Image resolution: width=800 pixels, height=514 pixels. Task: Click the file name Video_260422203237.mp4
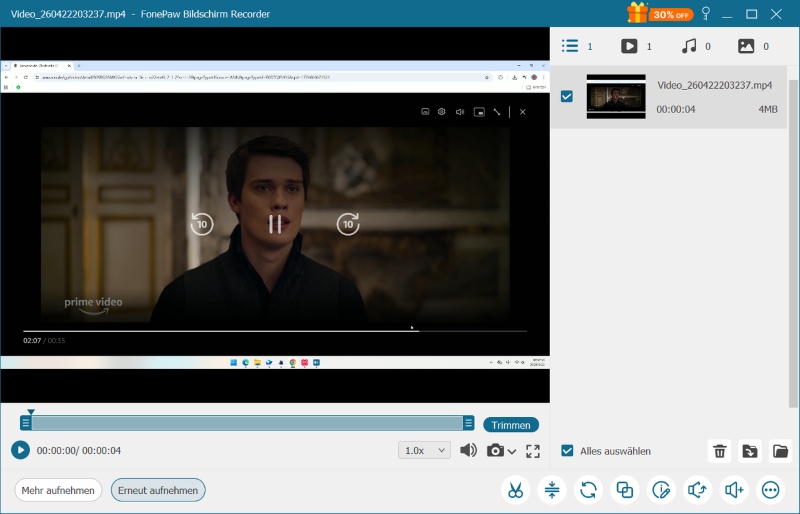click(x=714, y=85)
